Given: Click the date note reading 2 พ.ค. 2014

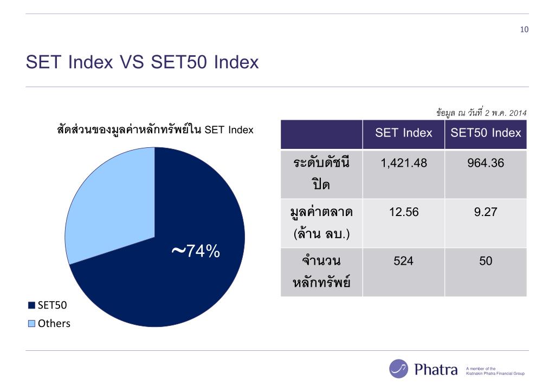Looking at the screenshot, I should (506, 113).
